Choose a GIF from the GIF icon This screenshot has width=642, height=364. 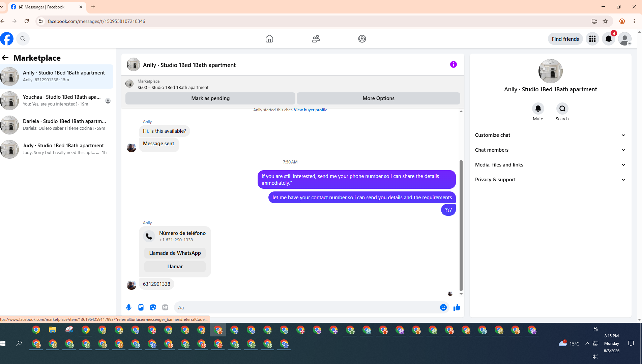coord(165,307)
